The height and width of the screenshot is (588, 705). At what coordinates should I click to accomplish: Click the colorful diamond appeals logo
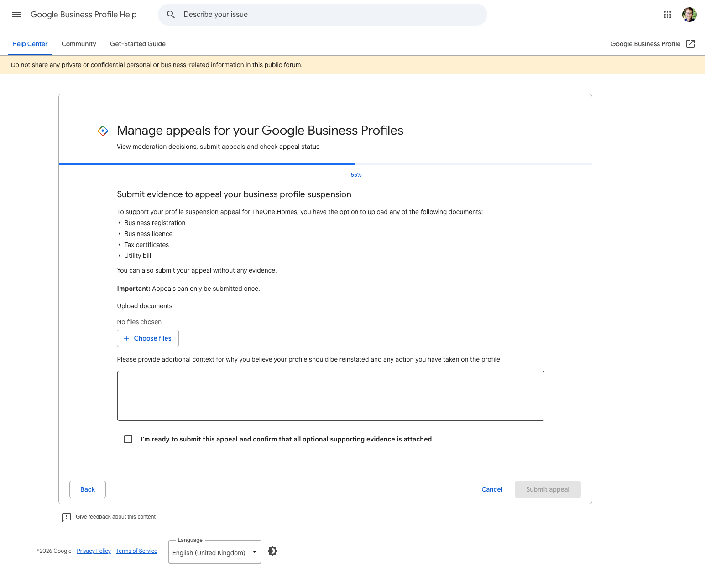point(103,131)
